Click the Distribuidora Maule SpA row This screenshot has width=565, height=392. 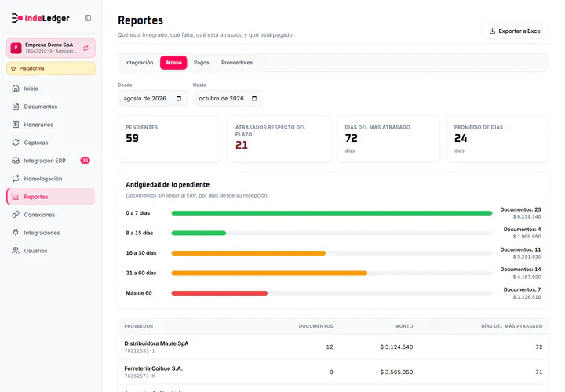[x=334, y=347]
